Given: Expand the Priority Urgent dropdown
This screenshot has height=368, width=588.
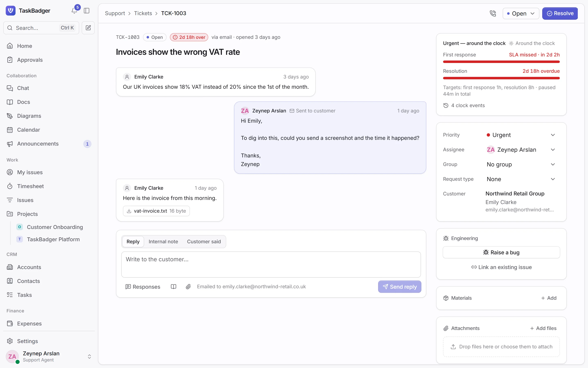Looking at the screenshot, I should 521,135.
